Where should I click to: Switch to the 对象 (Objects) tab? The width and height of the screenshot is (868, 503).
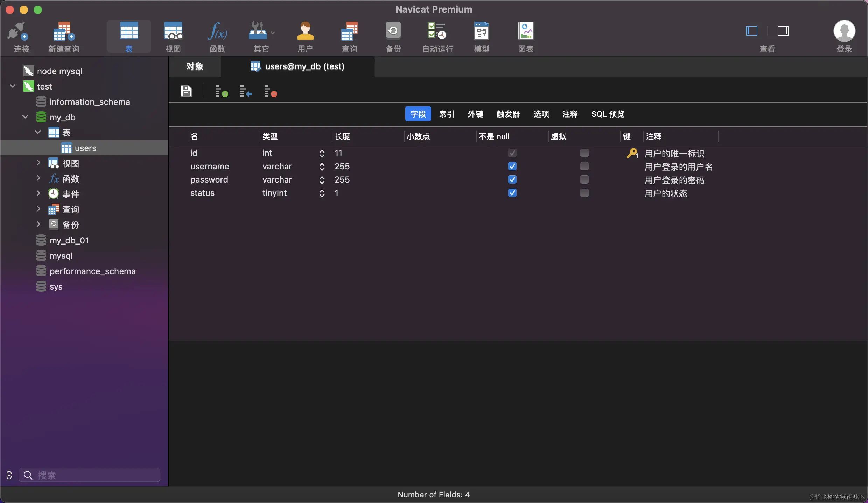coord(195,66)
